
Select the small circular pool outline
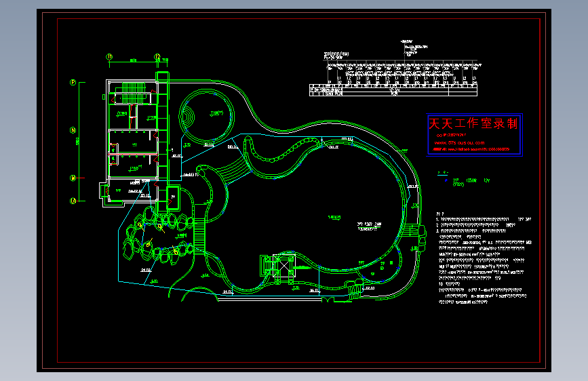pyautogui.click(x=207, y=116)
